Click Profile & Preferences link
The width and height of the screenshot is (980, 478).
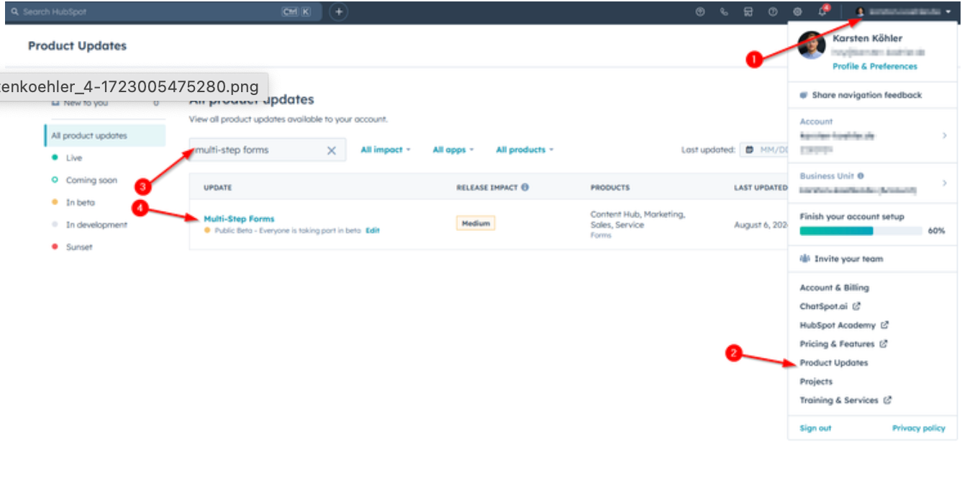(875, 66)
